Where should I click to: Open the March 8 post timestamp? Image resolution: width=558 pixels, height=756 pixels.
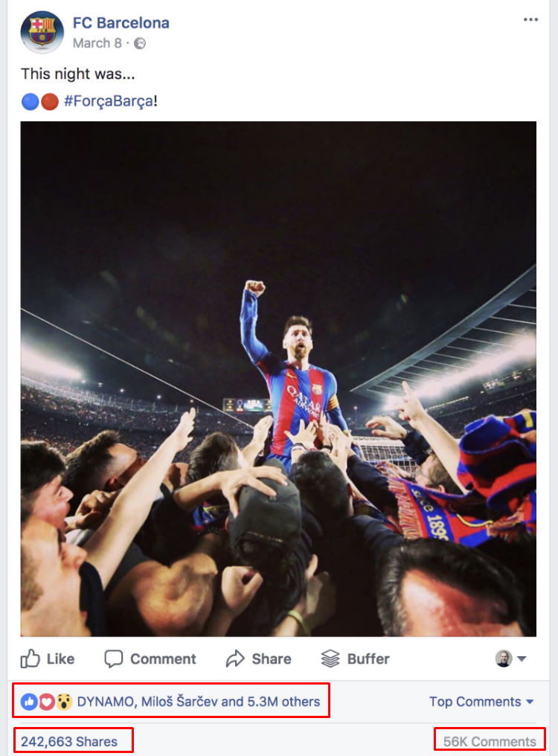click(x=97, y=43)
